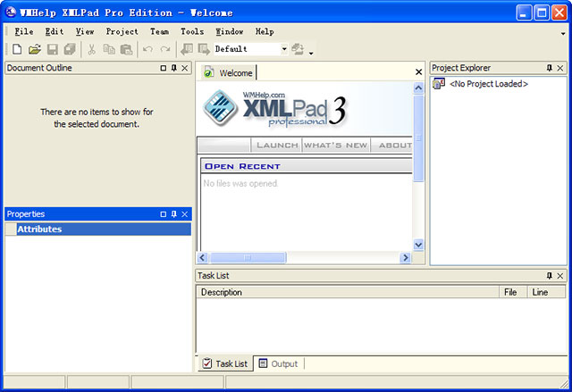Open a file with the folder icon
This screenshot has height=392, width=572.
pyautogui.click(x=35, y=49)
